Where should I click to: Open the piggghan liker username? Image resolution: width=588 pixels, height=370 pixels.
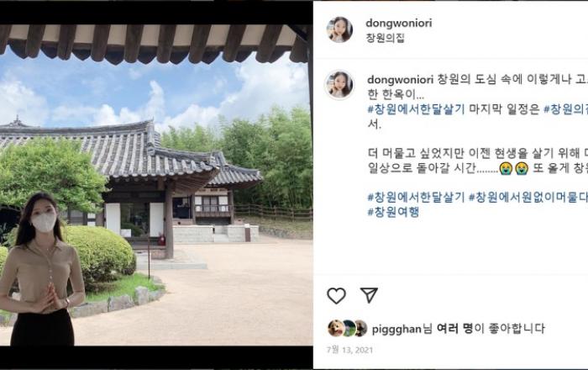click(396, 329)
